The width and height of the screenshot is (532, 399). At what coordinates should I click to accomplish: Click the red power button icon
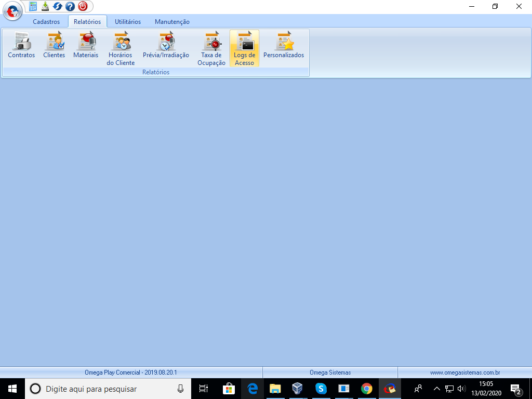click(x=83, y=6)
